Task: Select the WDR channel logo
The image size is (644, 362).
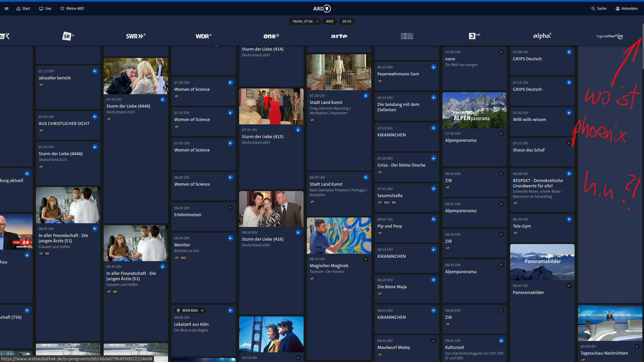Action: point(204,36)
